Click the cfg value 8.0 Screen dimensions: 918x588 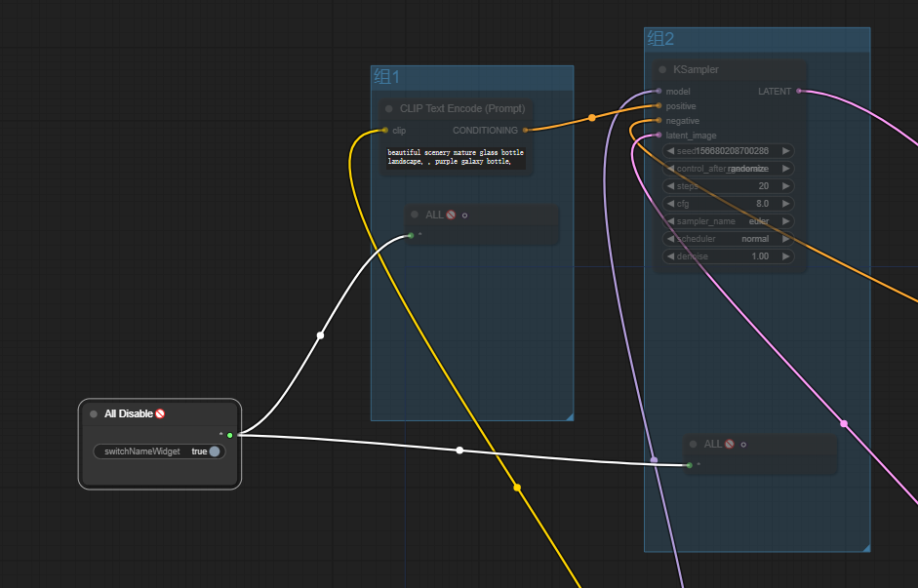(762, 204)
